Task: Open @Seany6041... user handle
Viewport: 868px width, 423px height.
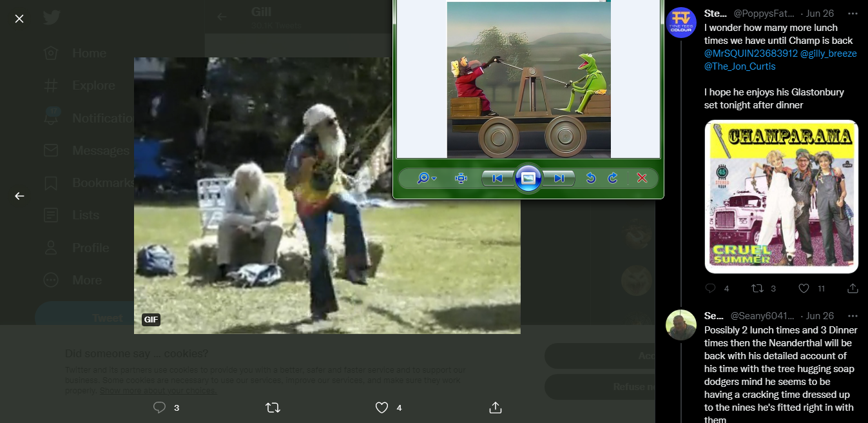Action: 762,316
